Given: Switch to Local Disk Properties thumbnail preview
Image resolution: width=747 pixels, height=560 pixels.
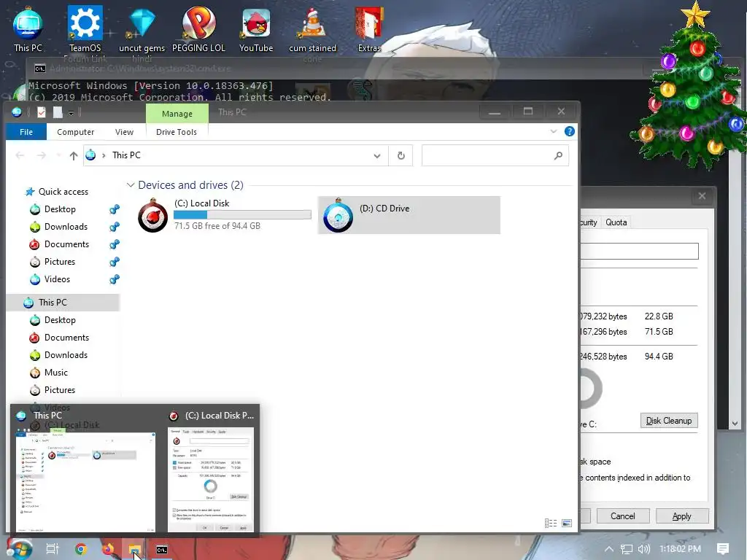Looking at the screenshot, I should pyautogui.click(x=211, y=478).
